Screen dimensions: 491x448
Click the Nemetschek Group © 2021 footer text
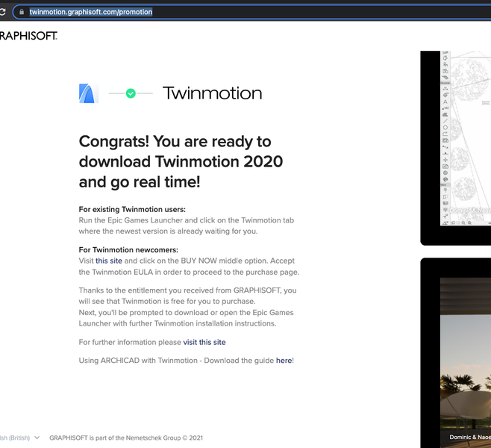pyautogui.click(x=126, y=438)
